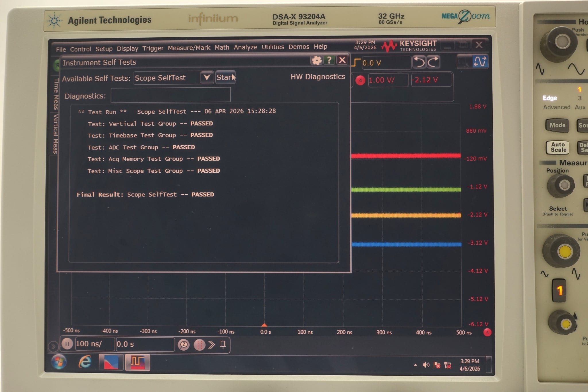Image resolution: width=588 pixels, height=392 pixels.
Task: Open the taskbar clock showing 3:29 PM
Action: tap(470, 365)
